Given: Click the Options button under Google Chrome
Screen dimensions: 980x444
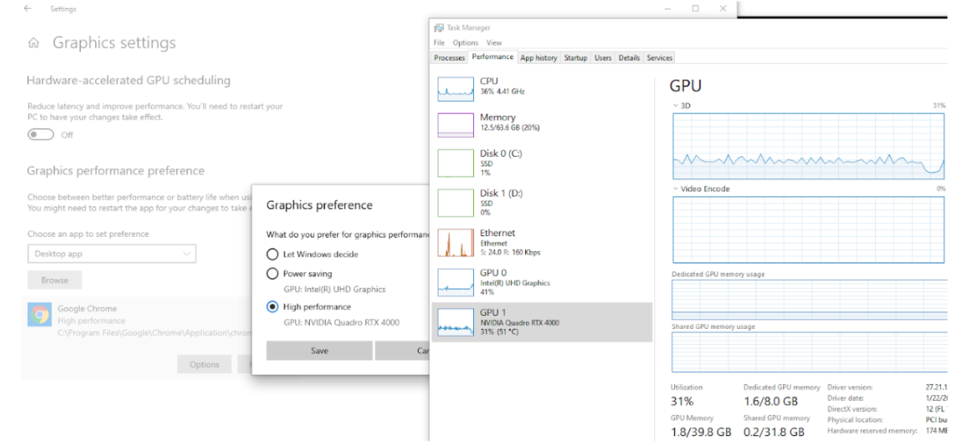Looking at the screenshot, I should tap(204, 365).
